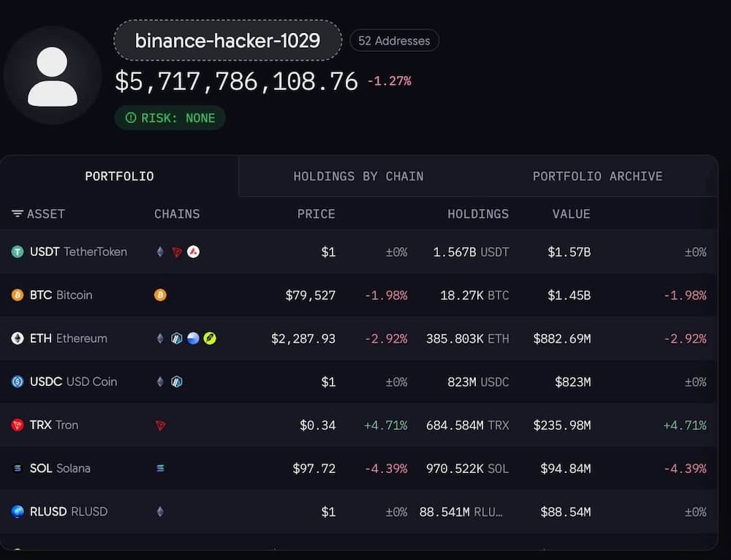Open the 52 Addresses list
731x560 pixels.
[394, 40]
